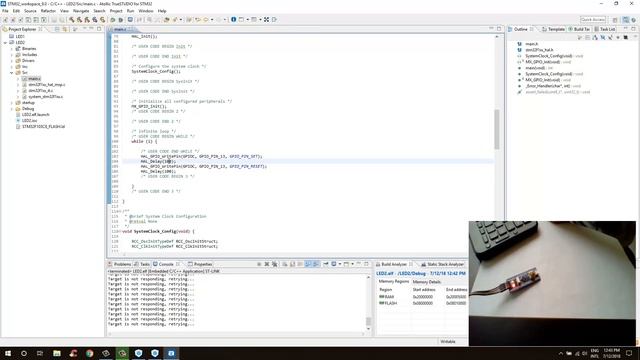Click the editor vertical scrollbar thumb

[x=497, y=129]
